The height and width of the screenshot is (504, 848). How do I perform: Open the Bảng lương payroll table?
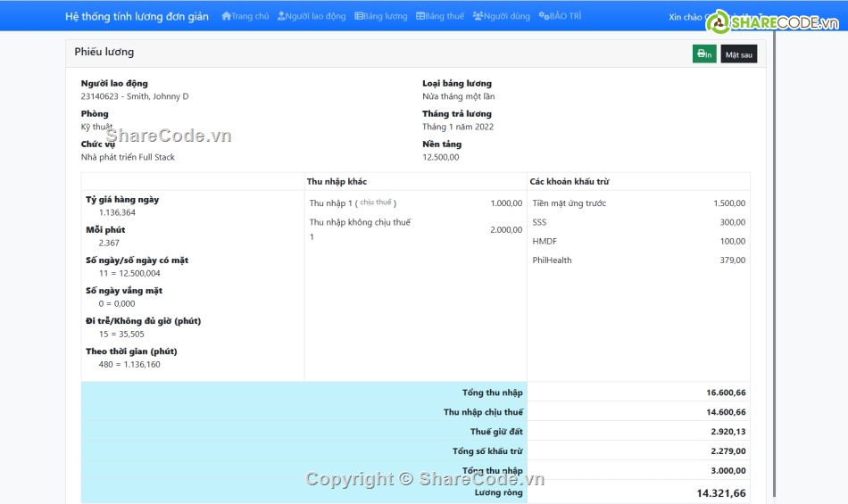tap(381, 16)
